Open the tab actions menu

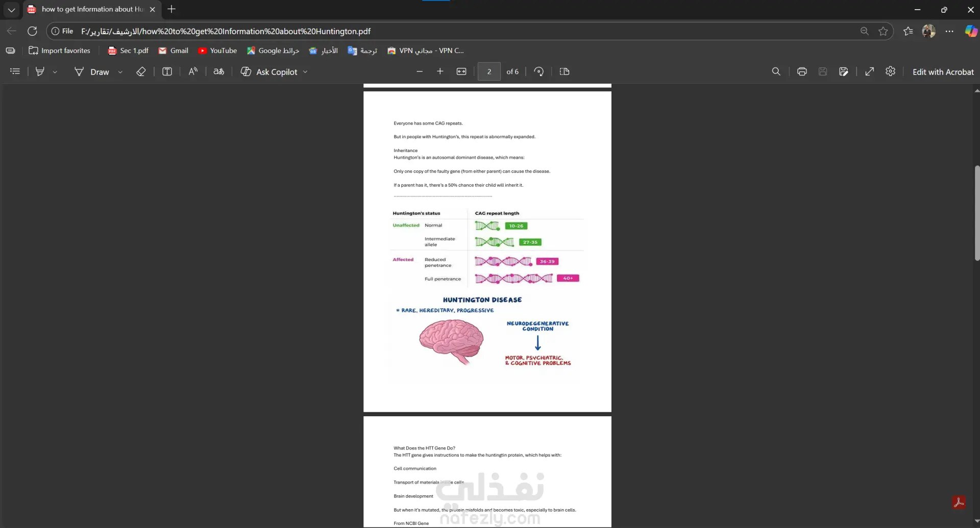[x=11, y=9]
